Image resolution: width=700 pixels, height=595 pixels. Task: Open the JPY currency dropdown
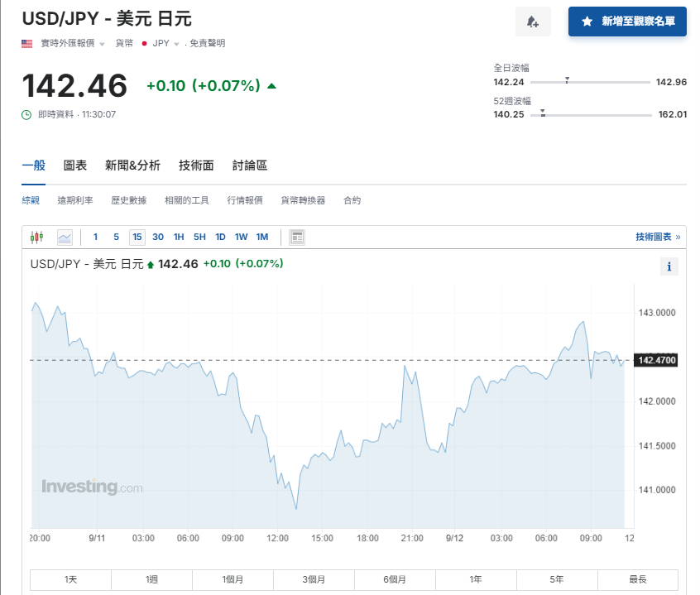(176, 44)
